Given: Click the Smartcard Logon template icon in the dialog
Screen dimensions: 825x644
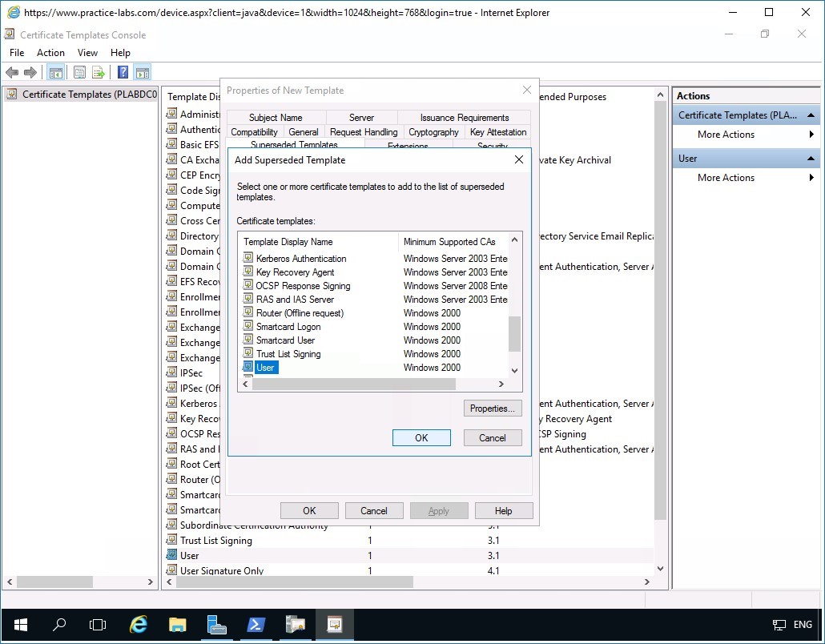Looking at the screenshot, I should 247,326.
